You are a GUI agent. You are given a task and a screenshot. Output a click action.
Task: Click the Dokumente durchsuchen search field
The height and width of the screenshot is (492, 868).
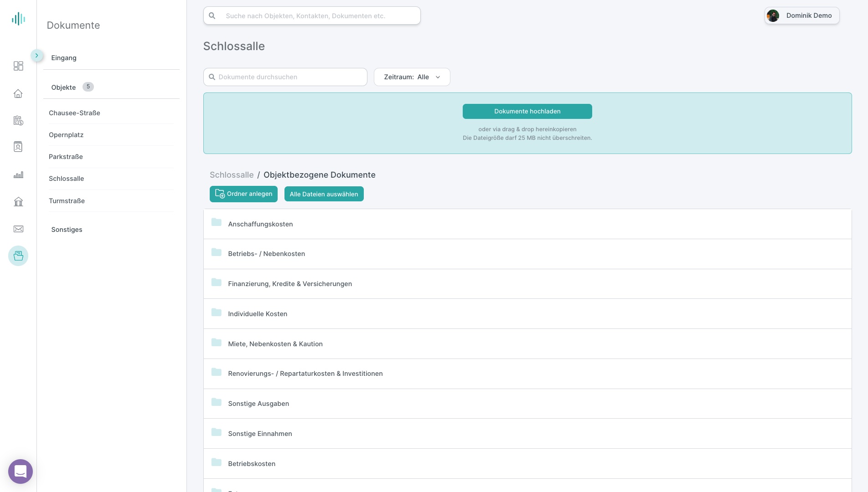(x=285, y=77)
